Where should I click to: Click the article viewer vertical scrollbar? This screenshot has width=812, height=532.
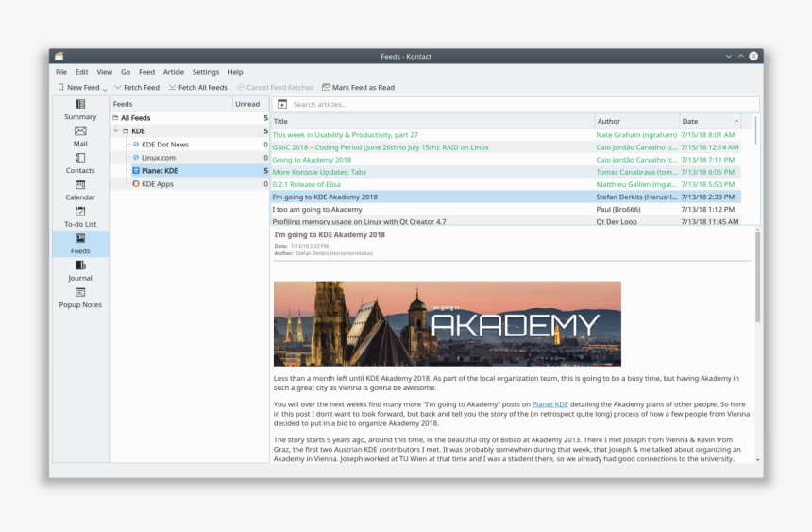coord(757,276)
